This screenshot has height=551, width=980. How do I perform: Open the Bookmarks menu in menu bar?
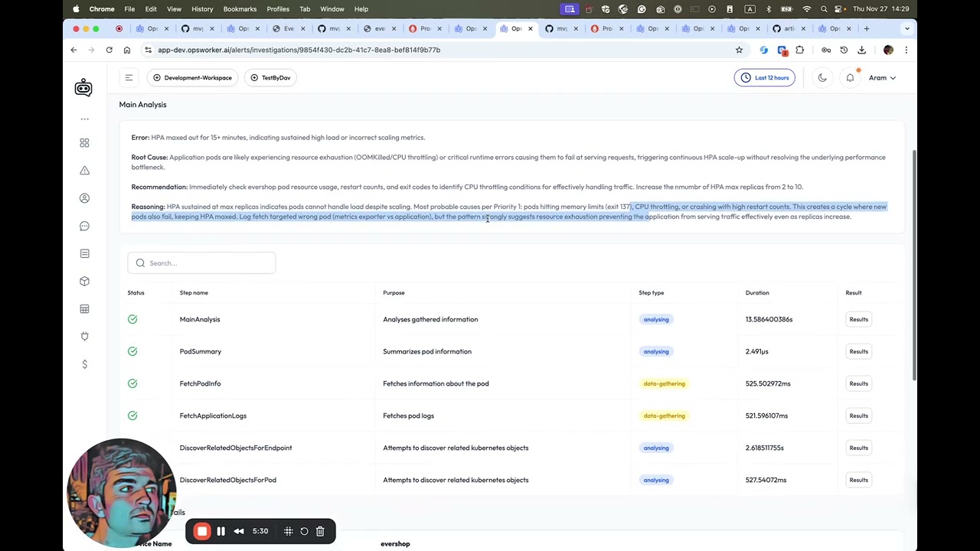click(240, 9)
